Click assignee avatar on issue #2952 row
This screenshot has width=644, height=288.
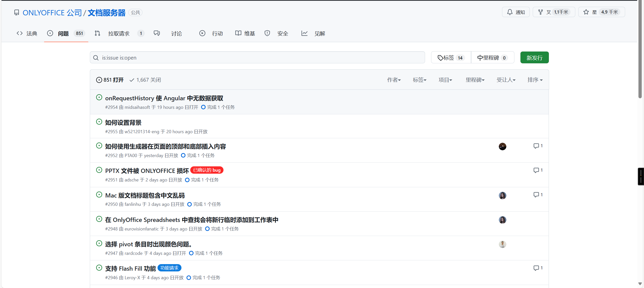point(503,147)
